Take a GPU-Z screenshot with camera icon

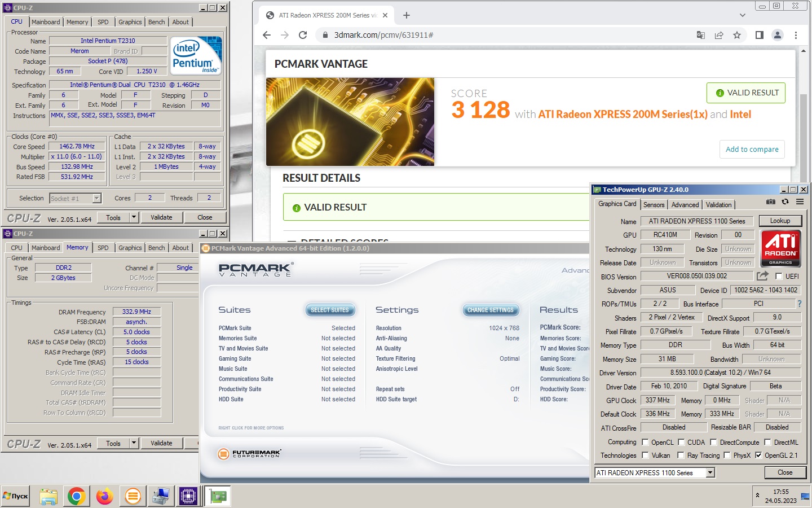click(x=771, y=202)
